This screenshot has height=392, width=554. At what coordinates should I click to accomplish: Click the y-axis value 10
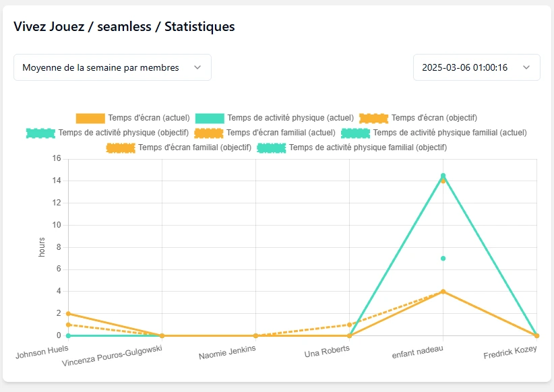(57, 225)
